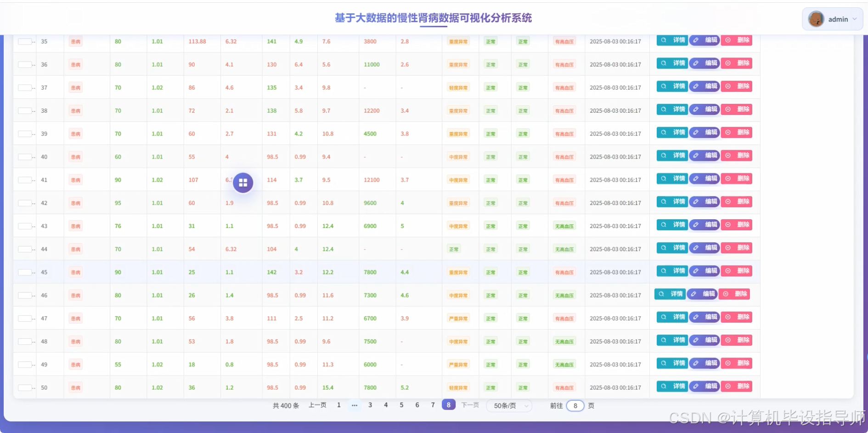Click 删除 delete button for row 37
868x433 pixels.
click(737, 86)
